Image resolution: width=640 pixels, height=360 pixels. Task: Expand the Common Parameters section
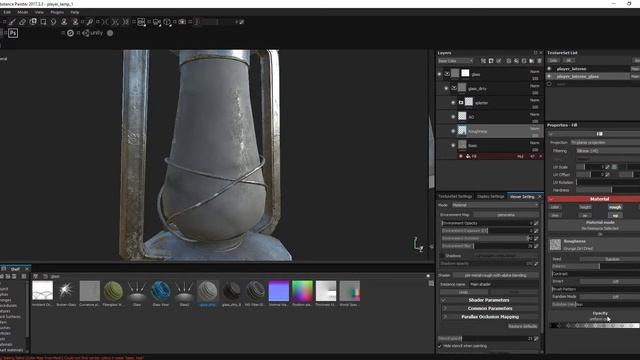pyautogui.click(x=445, y=309)
